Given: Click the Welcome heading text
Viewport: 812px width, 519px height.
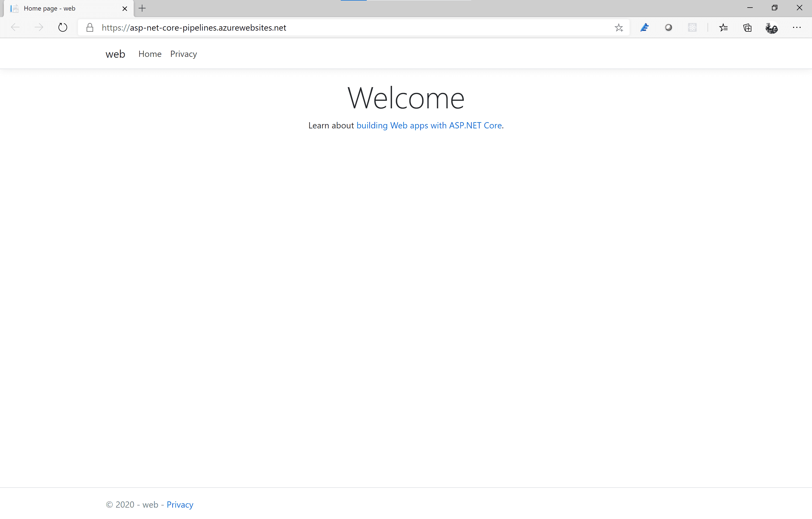Looking at the screenshot, I should tap(406, 98).
